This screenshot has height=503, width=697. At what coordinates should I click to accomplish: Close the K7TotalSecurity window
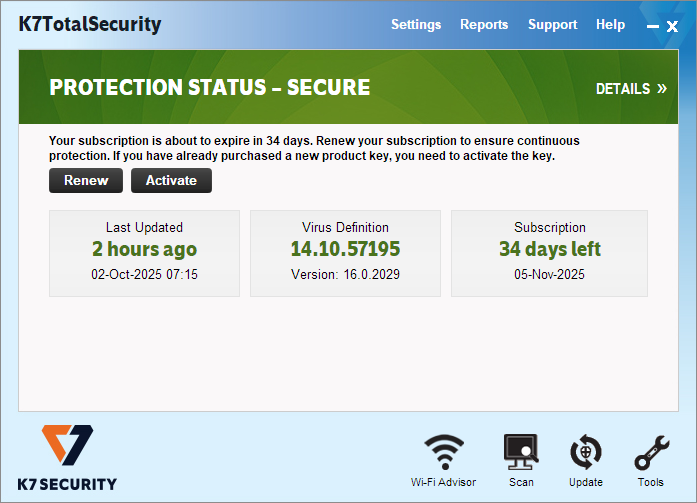tap(672, 26)
